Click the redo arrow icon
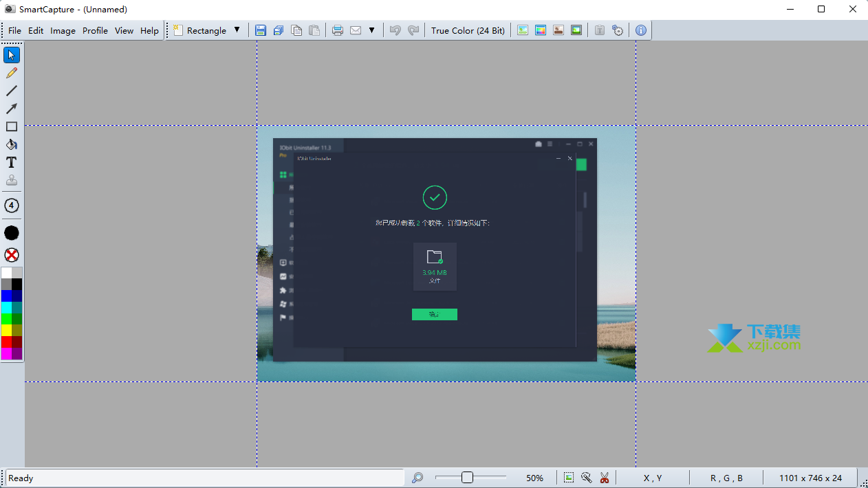The height and width of the screenshot is (488, 868). click(413, 30)
